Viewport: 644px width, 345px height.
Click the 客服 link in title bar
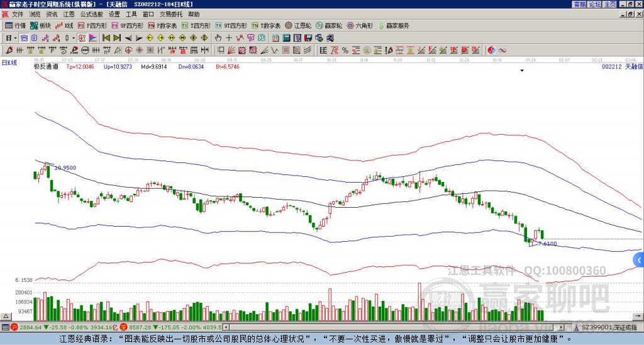pyautogui.click(x=580, y=4)
